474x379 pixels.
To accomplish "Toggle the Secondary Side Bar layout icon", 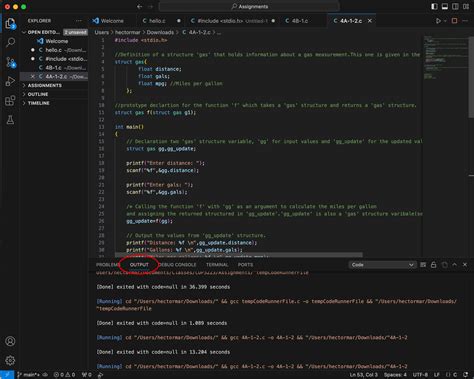I will coord(455,6).
